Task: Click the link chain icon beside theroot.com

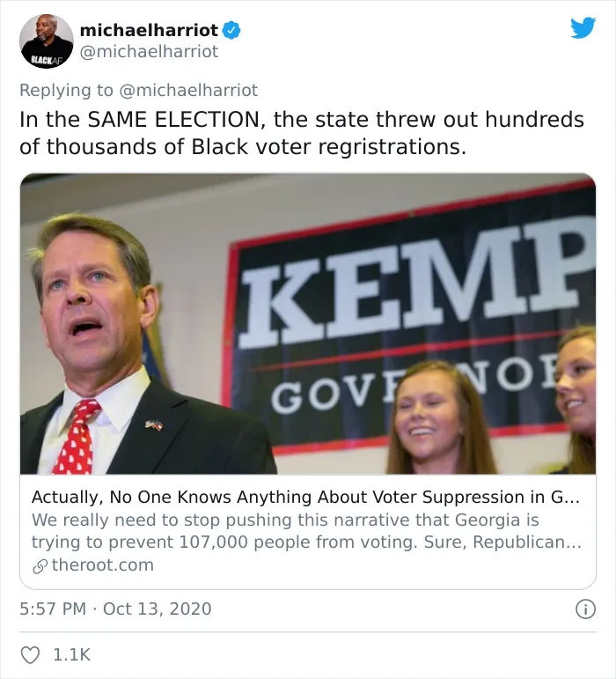Action: click(x=40, y=566)
